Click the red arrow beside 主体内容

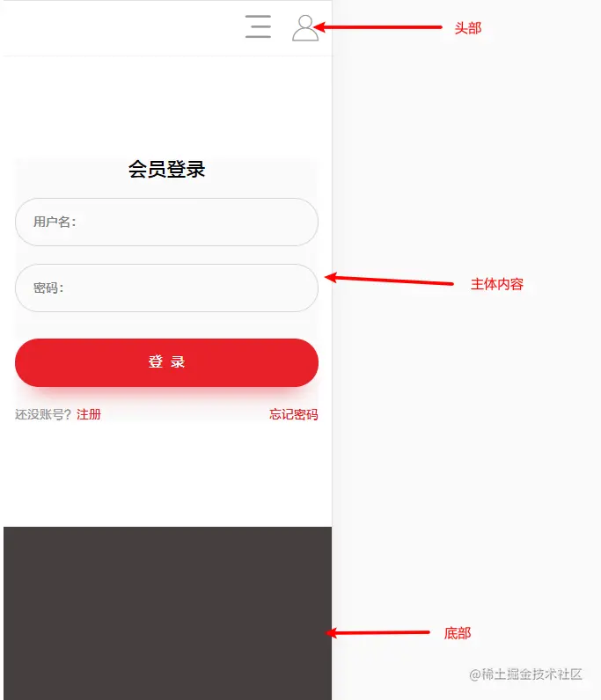tap(389, 280)
